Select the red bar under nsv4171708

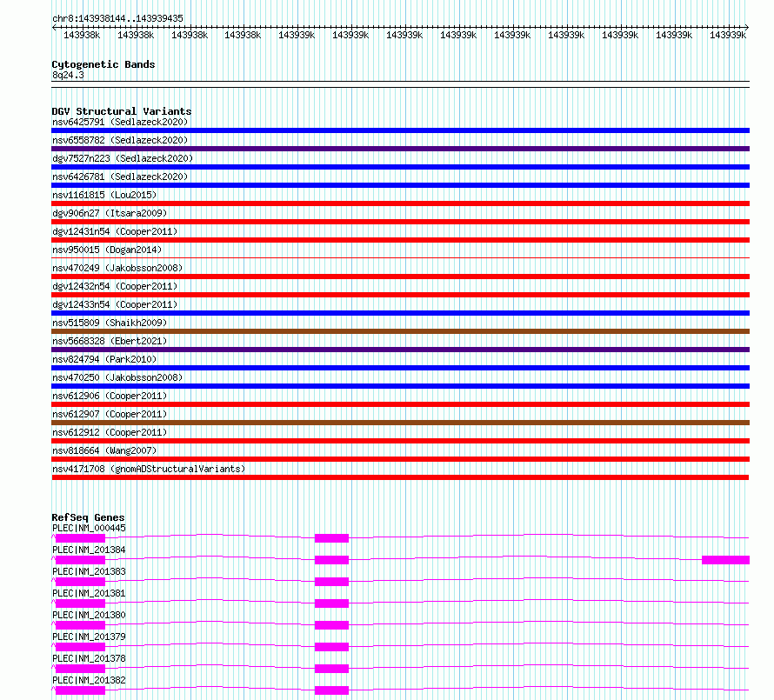(x=400, y=477)
